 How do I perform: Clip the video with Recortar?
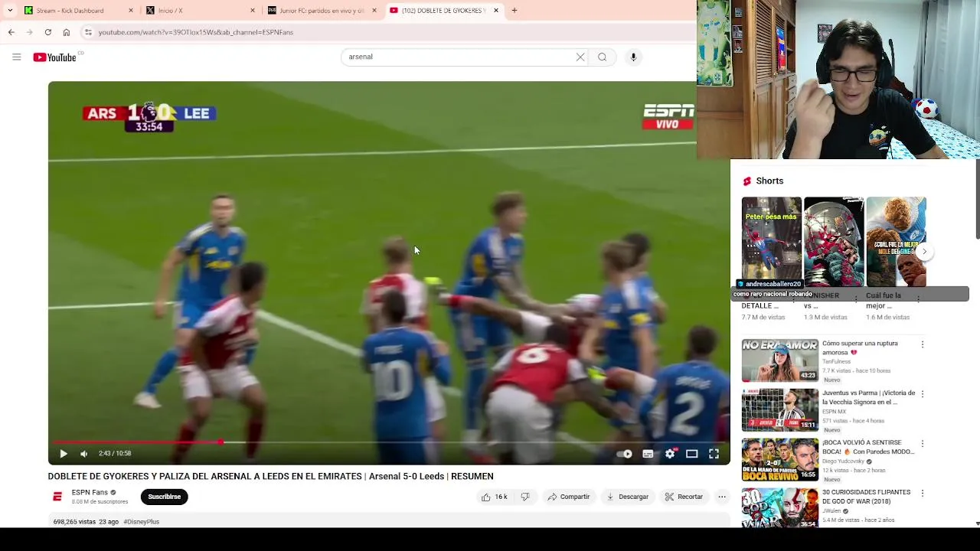click(684, 497)
